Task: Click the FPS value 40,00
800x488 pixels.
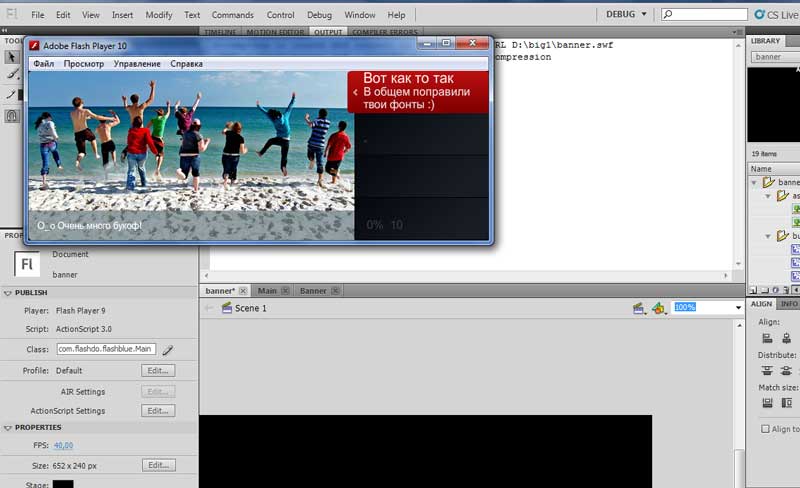Action: point(63,446)
